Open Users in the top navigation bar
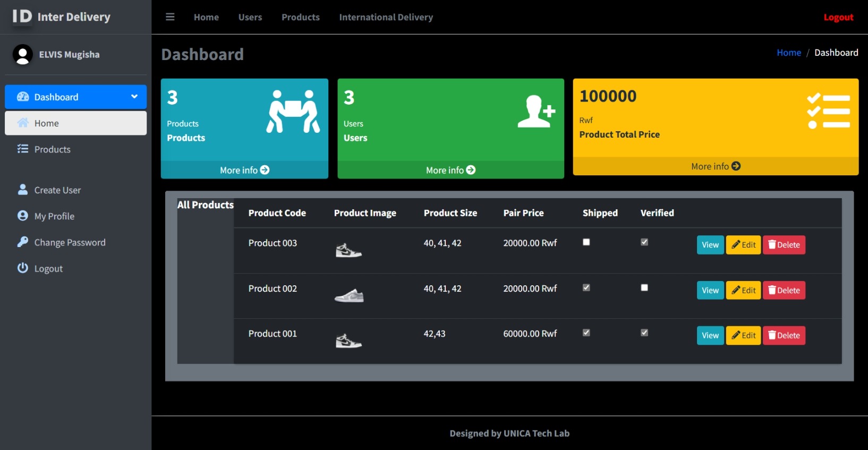Viewport: 868px width, 450px height. (x=250, y=17)
